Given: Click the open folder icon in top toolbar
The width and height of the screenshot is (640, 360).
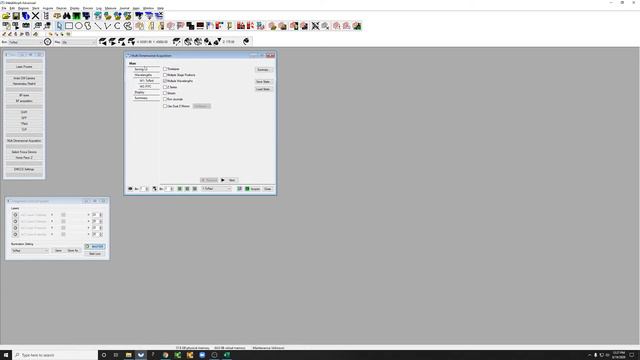Looking at the screenshot, I should point(6,16).
